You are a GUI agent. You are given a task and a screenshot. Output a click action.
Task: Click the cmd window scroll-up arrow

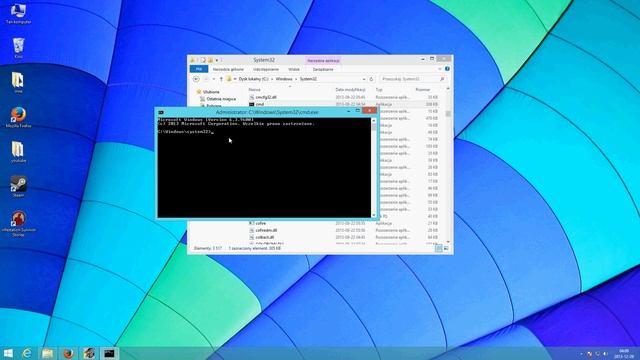[x=373, y=121]
